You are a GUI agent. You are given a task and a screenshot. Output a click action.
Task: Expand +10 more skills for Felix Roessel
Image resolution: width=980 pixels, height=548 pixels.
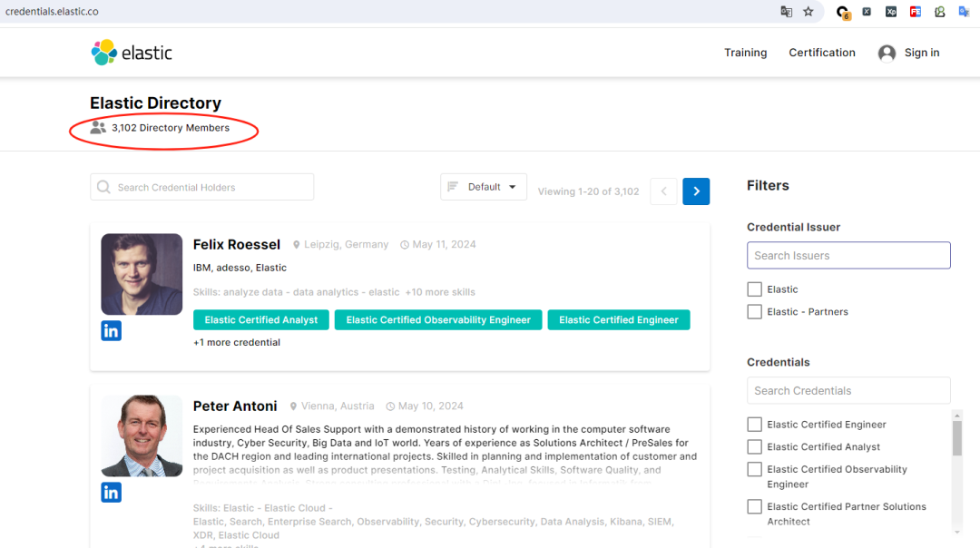tap(440, 292)
